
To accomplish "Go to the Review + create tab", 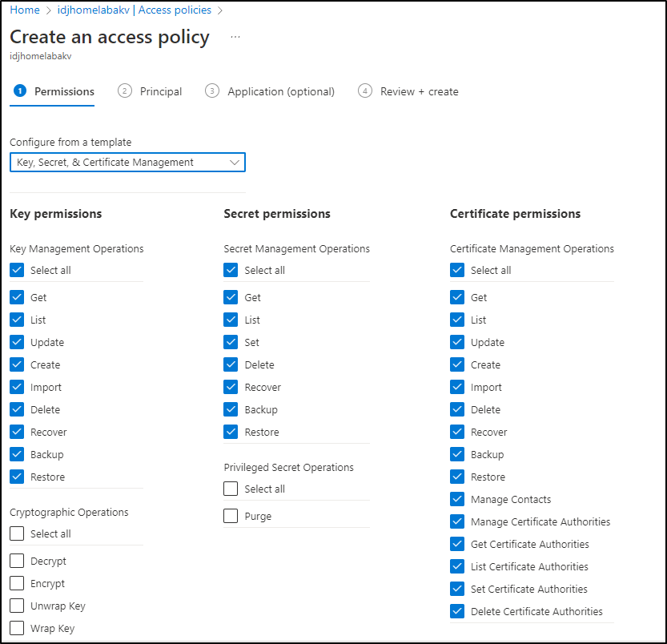I will pos(420,91).
